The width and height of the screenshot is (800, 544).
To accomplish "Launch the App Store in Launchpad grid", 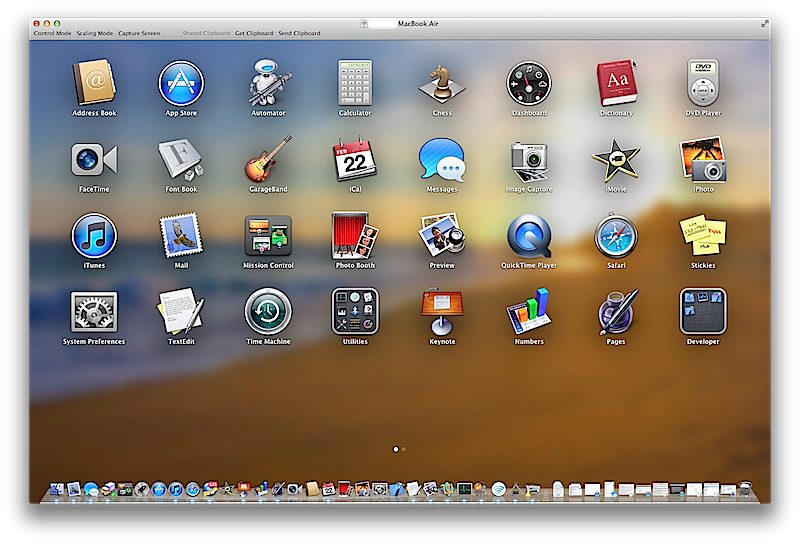I will (x=181, y=83).
